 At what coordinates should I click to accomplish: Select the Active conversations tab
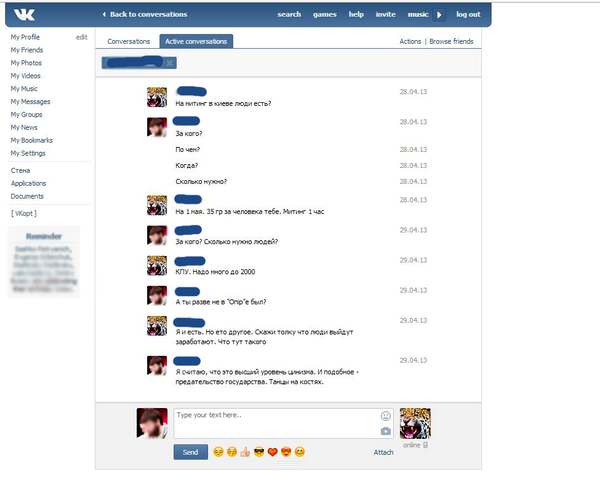(x=196, y=41)
